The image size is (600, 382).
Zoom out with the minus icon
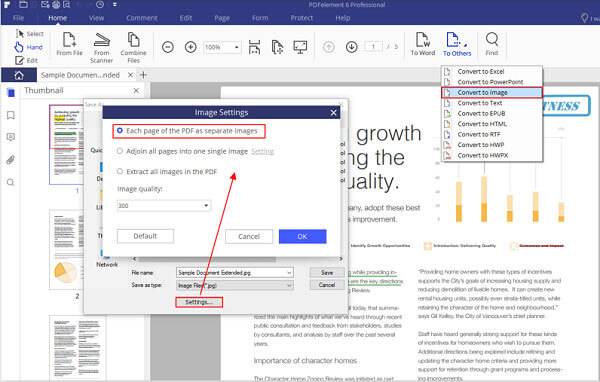coord(168,47)
